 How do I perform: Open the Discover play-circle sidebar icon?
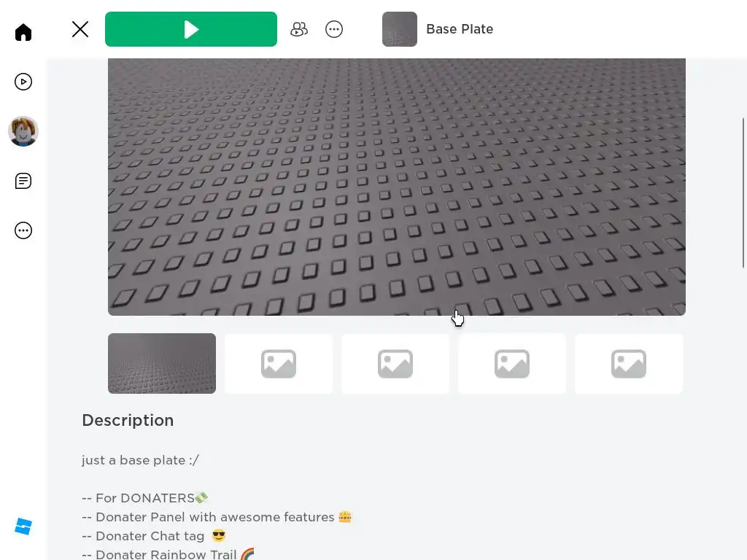click(x=23, y=82)
